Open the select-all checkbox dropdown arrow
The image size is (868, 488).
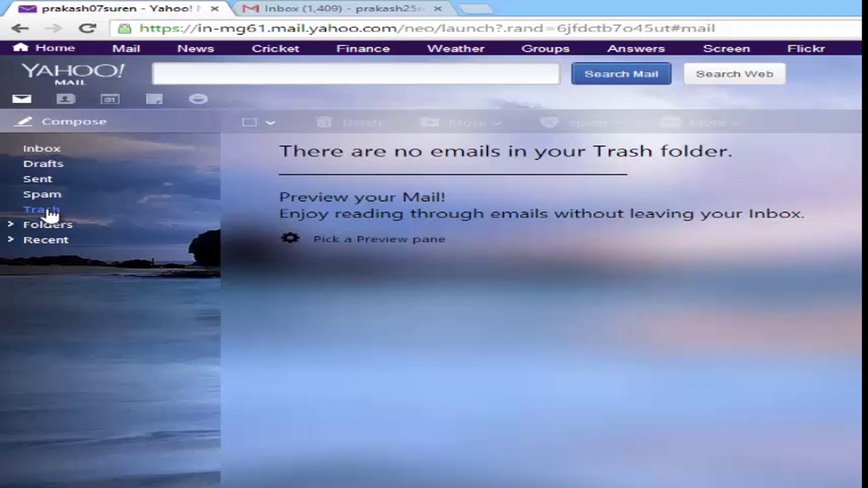coord(270,123)
